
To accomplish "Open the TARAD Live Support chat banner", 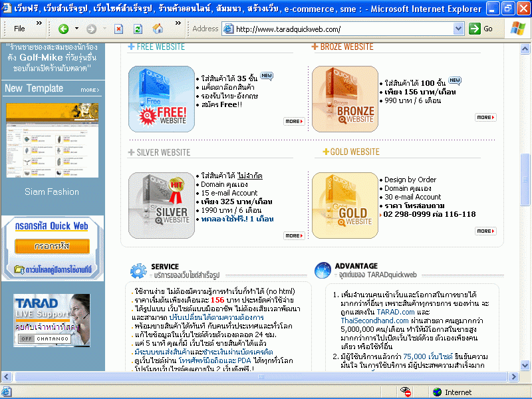I will pyautogui.click(x=52, y=321).
